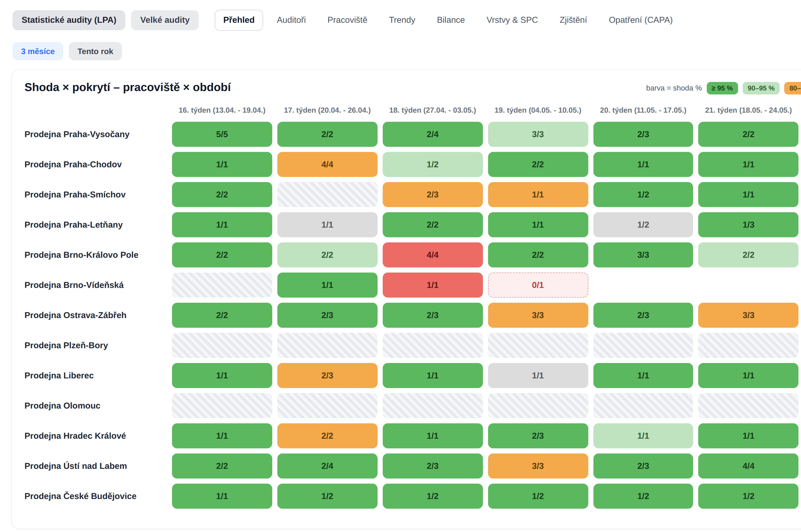801x532 pixels.
Task: Open the Opatření (CAPA) tab
Action: click(640, 20)
